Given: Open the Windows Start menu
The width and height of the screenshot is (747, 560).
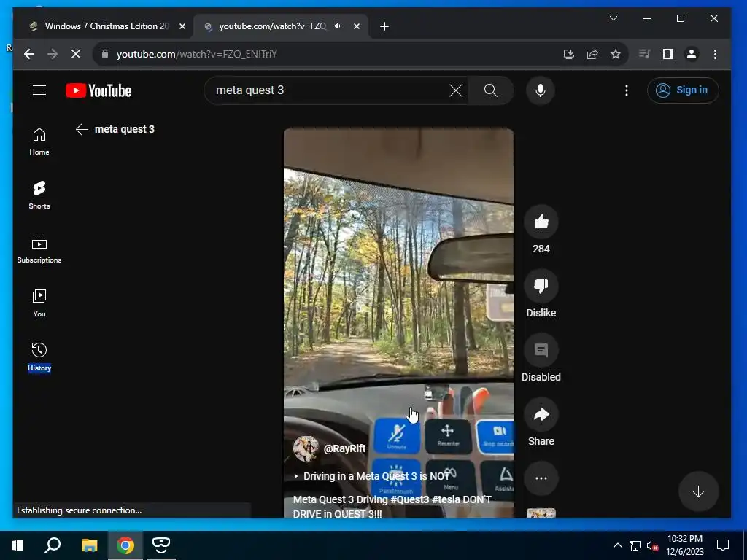Looking at the screenshot, I should pos(18,545).
